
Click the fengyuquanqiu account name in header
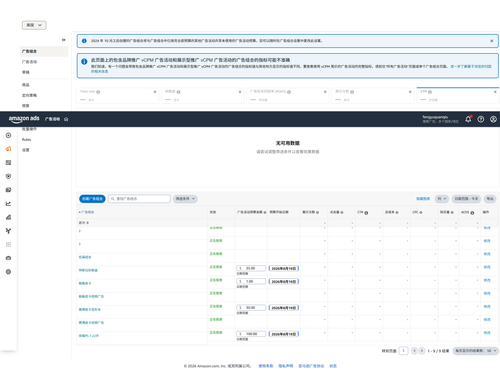click(435, 117)
